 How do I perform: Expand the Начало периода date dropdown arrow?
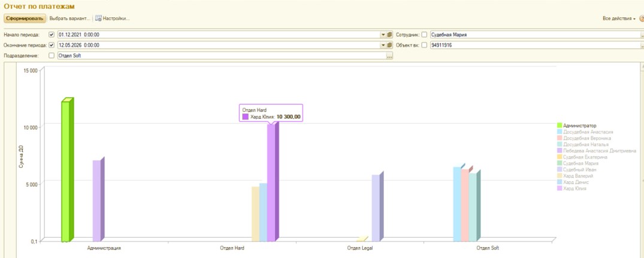383,35
